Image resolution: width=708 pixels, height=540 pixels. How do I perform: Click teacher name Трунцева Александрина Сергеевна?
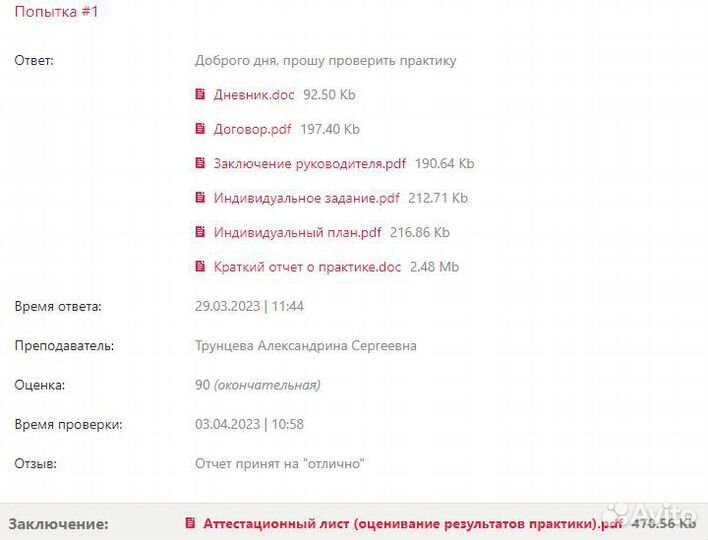(x=306, y=345)
